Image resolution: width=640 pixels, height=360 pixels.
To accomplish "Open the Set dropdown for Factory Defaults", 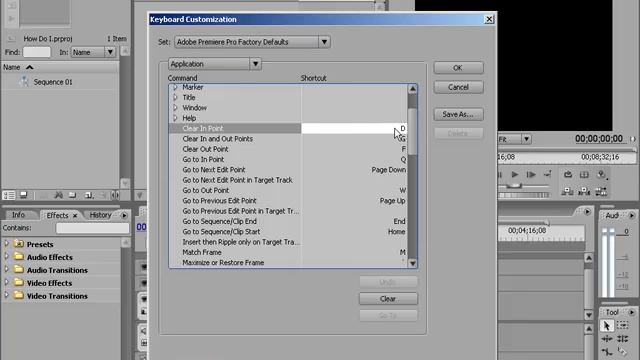I will tap(324, 42).
